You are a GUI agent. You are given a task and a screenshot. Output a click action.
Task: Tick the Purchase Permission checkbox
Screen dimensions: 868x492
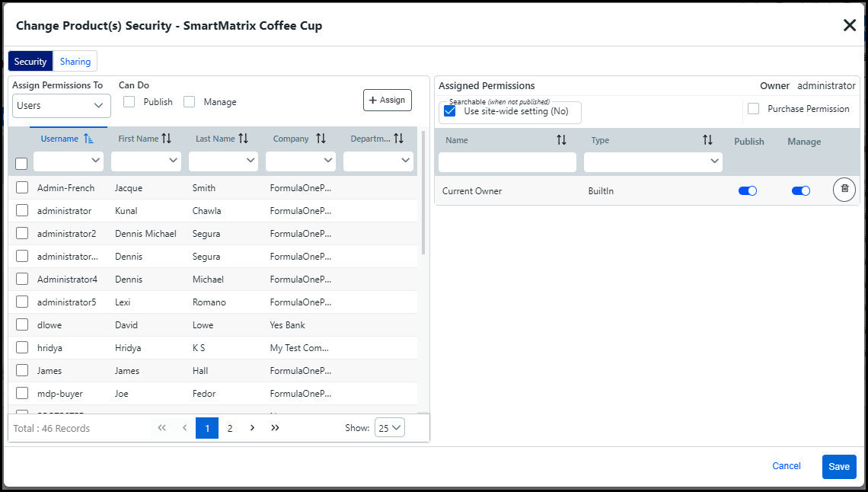[753, 109]
